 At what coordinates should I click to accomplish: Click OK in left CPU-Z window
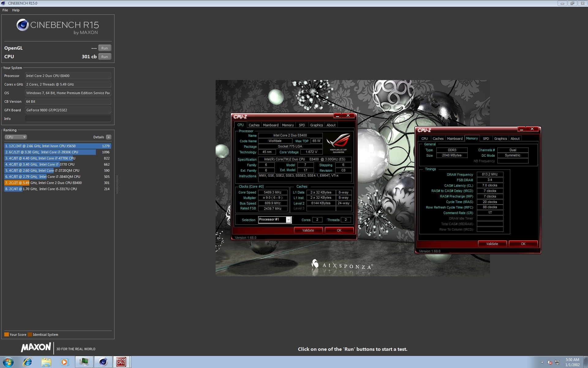339,230
